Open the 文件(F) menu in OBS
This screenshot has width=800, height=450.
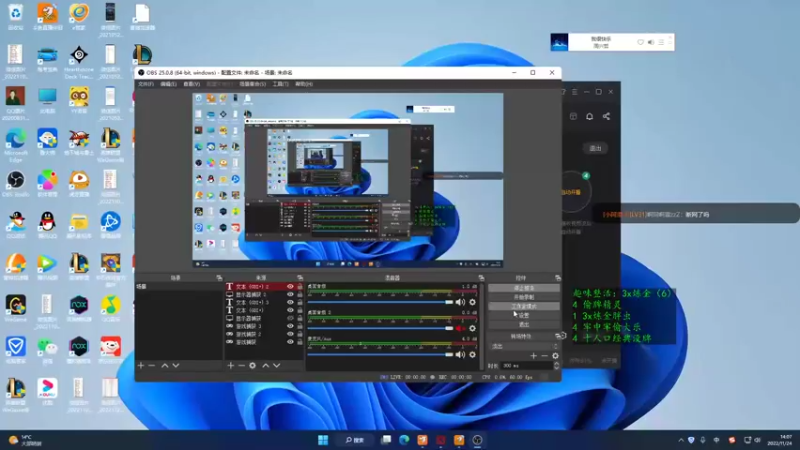pos(146,84)
